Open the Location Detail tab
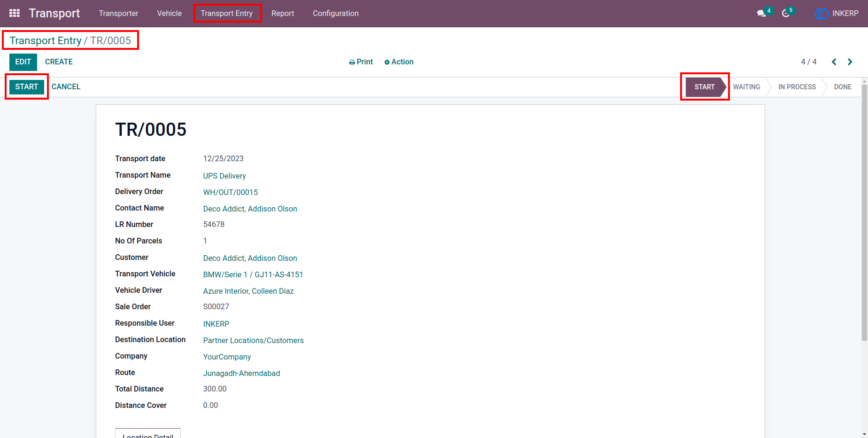Viewport: 868px width, 438px height. click(x=148, y=434)
